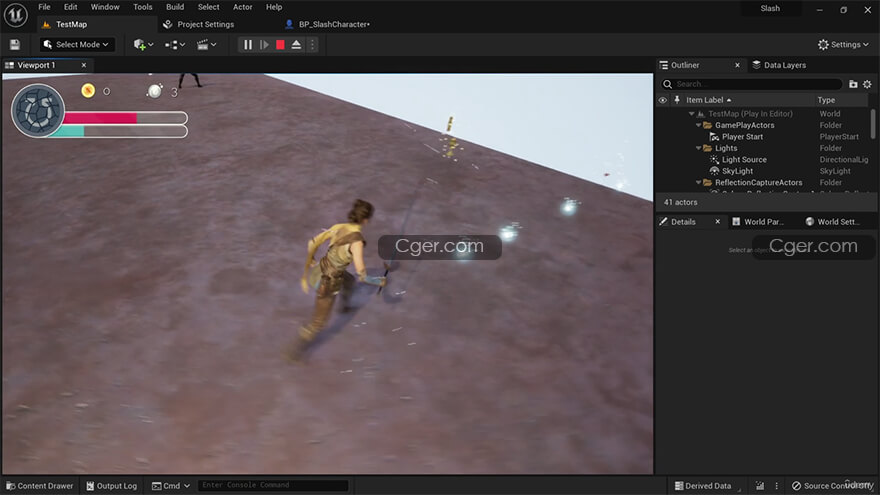
Task: Open Outliner settings gear
Action: [867, 84]
